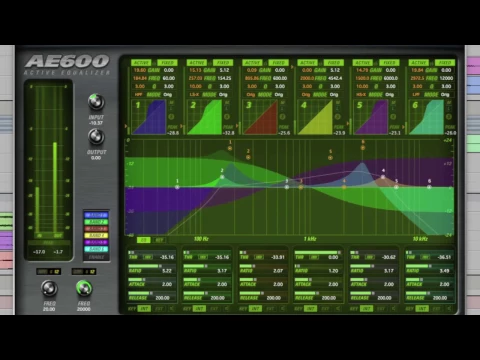Toggle band 4 ACTIVE button
This screenshot has height=360, width=480.
point(308,63)
